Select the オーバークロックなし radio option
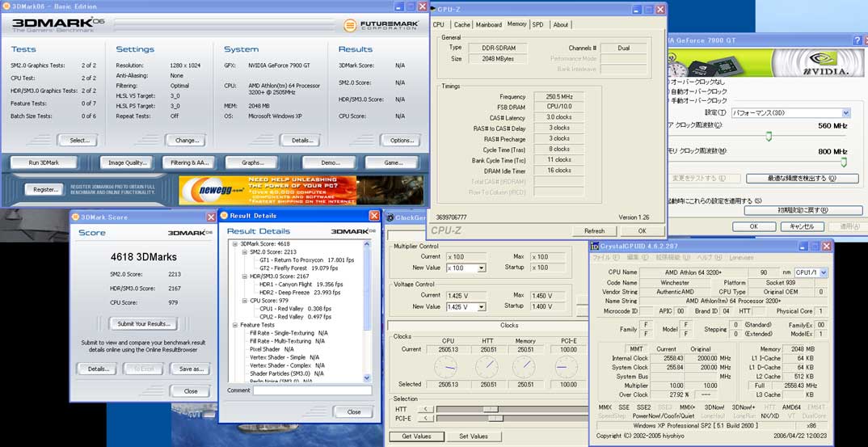The image size is (868, 447). click(698, 82)
